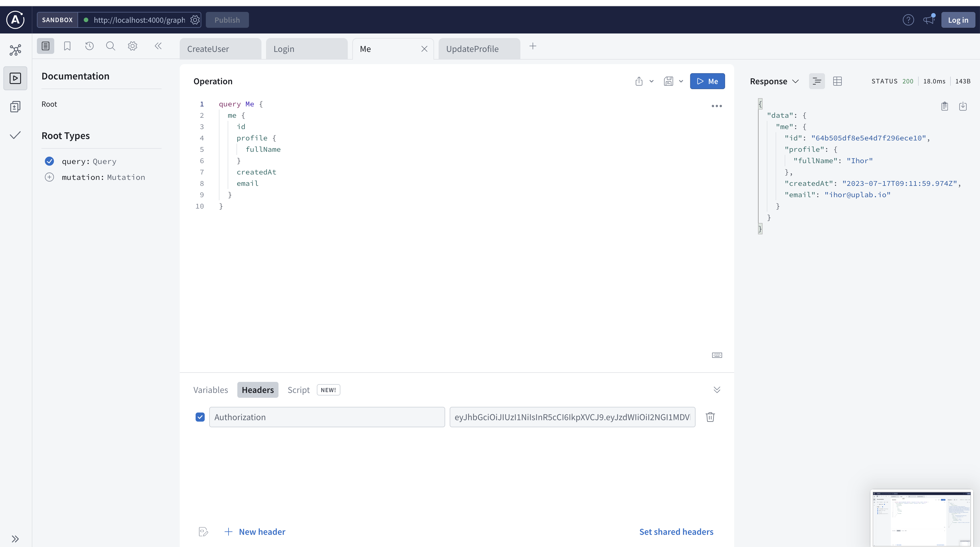Toggle the query: Query checked field
980x547 pixels.
[49, 161]
